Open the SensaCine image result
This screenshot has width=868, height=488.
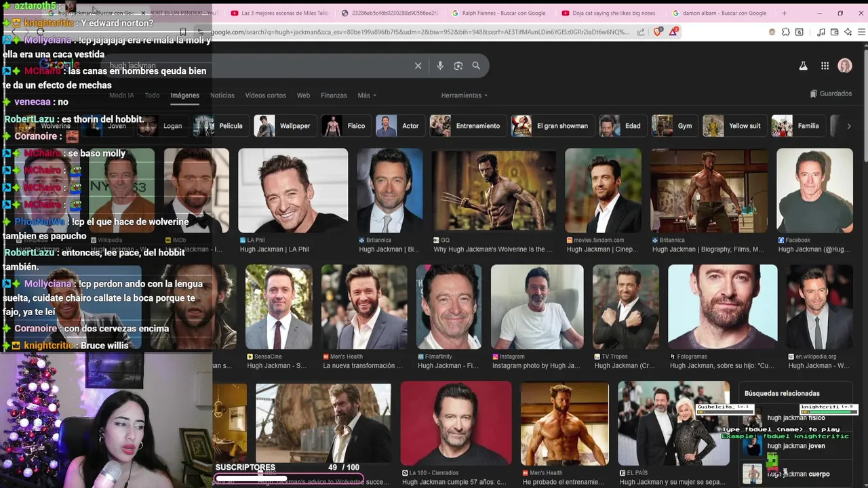click(279, 307)
